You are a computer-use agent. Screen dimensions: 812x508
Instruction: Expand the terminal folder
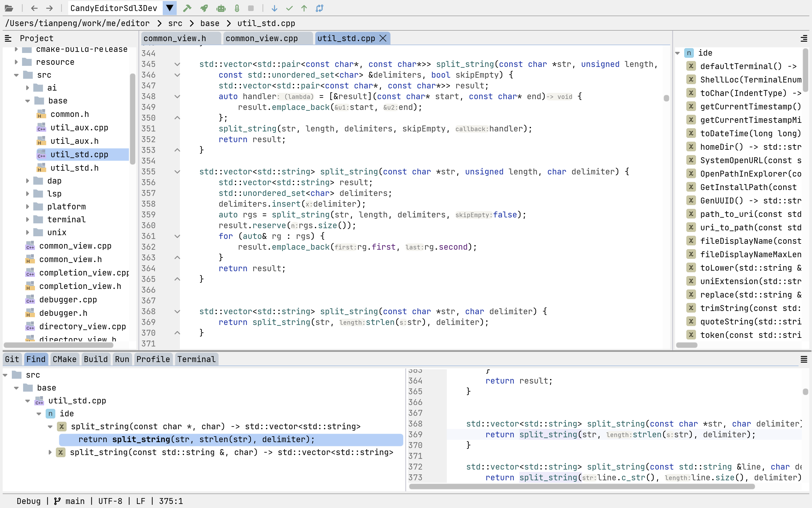pos(27,219)
